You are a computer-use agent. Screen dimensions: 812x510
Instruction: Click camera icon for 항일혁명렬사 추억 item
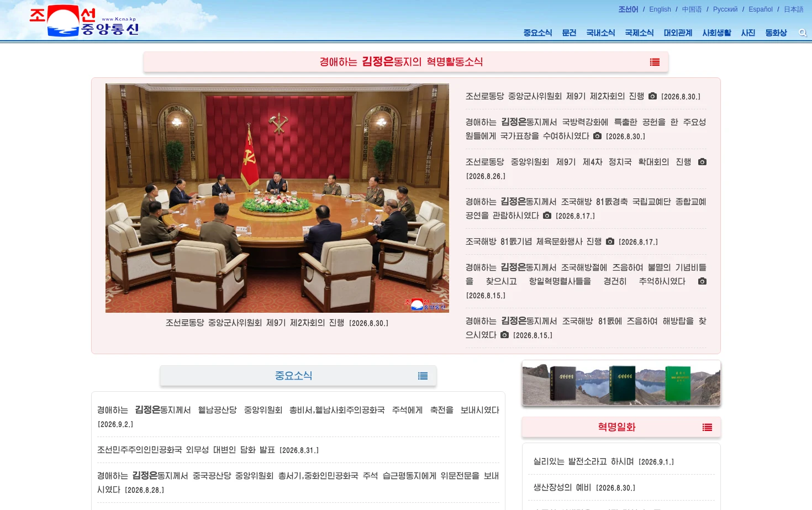(x=702, y=281)
